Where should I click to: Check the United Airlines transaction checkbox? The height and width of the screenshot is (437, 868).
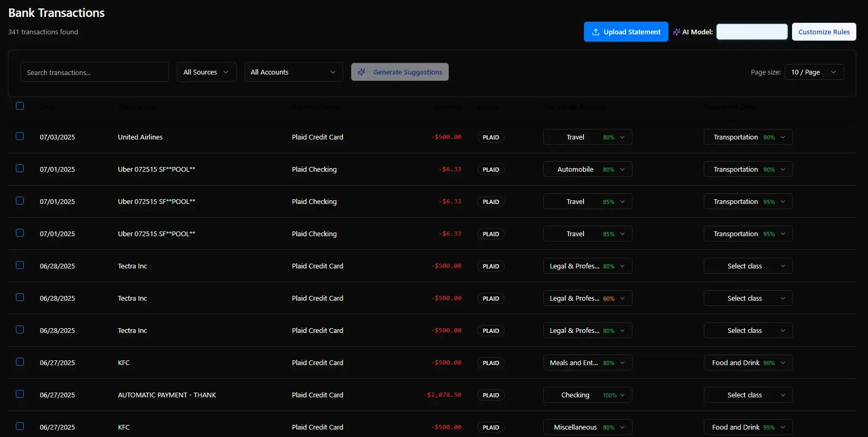click(20, 136)
